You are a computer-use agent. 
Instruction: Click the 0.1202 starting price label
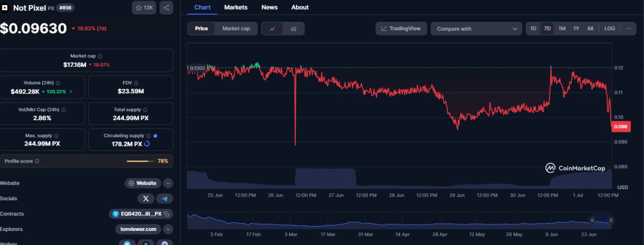[196, 68]
